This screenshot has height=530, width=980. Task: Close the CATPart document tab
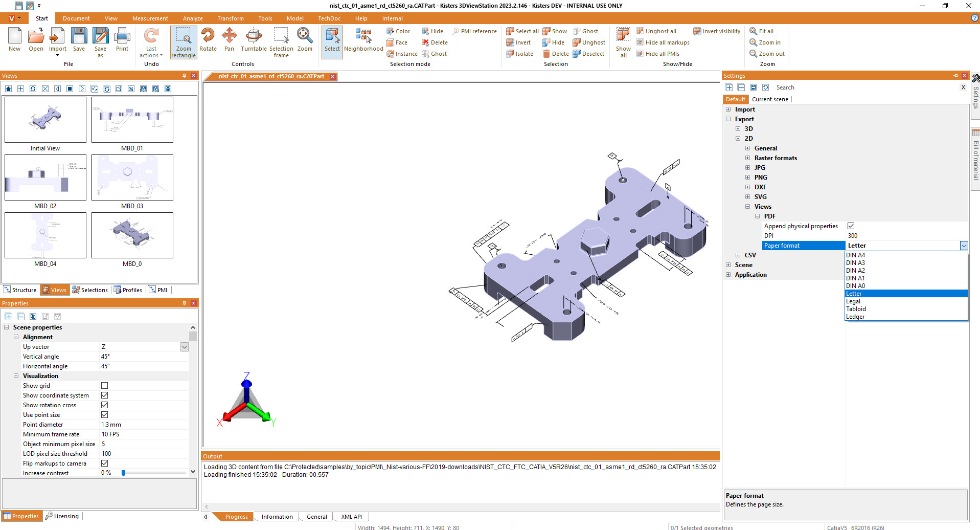[332, 76]
